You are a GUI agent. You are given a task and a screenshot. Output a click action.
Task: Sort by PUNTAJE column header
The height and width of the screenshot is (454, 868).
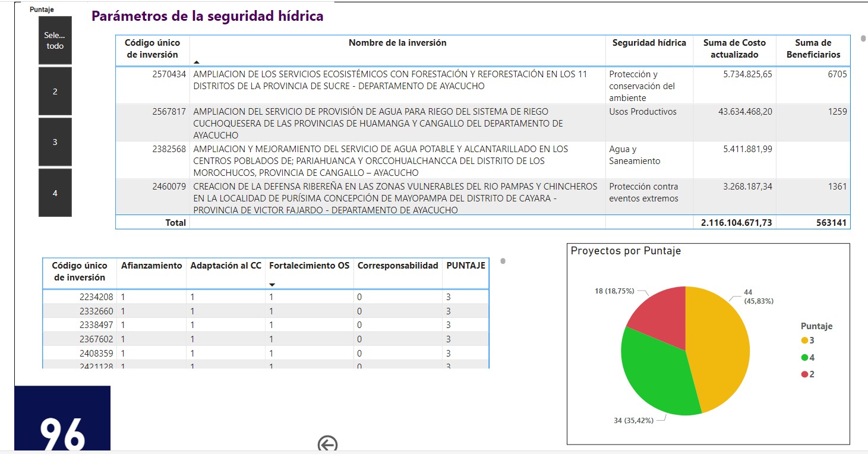coord(466,266)
